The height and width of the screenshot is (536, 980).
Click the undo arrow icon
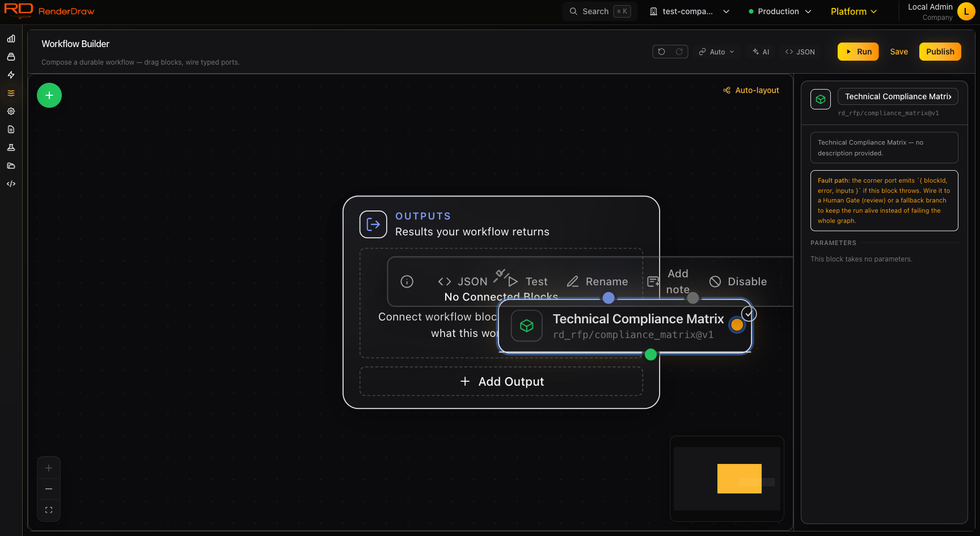point(661,52)
